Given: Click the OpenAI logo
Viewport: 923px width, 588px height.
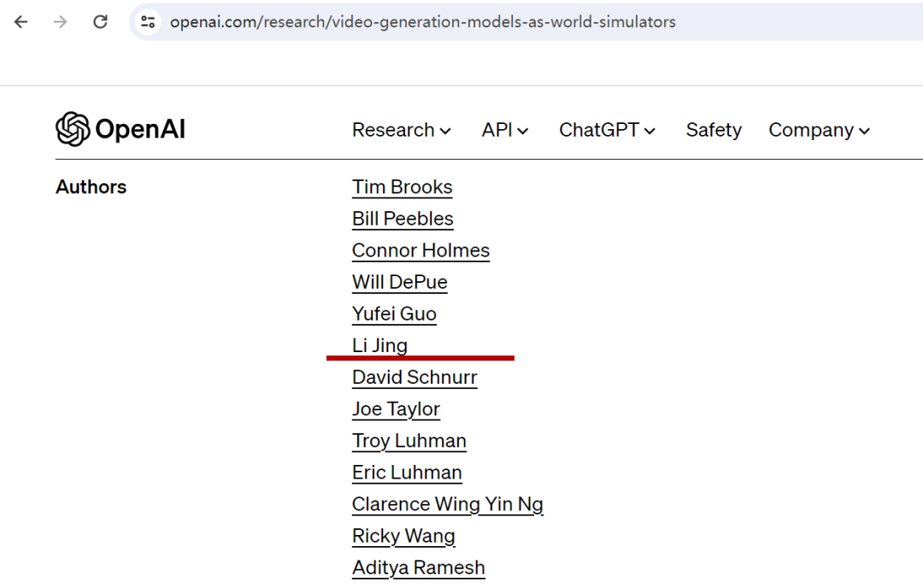Looking at the screenshot, I should pyautogui.click(x=121, y=130).
